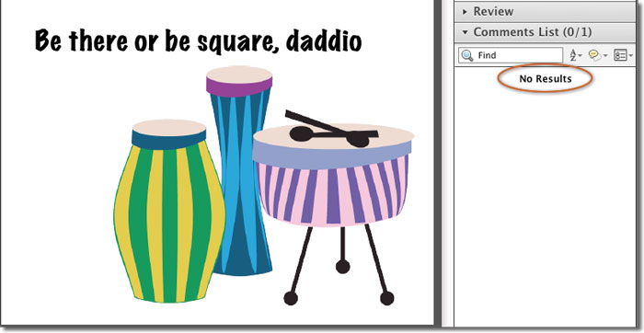The height and width of the screenshot is (333, 644).
Task: Open the arrow beside the A-Z sort icon
Action: coord(581,56)
